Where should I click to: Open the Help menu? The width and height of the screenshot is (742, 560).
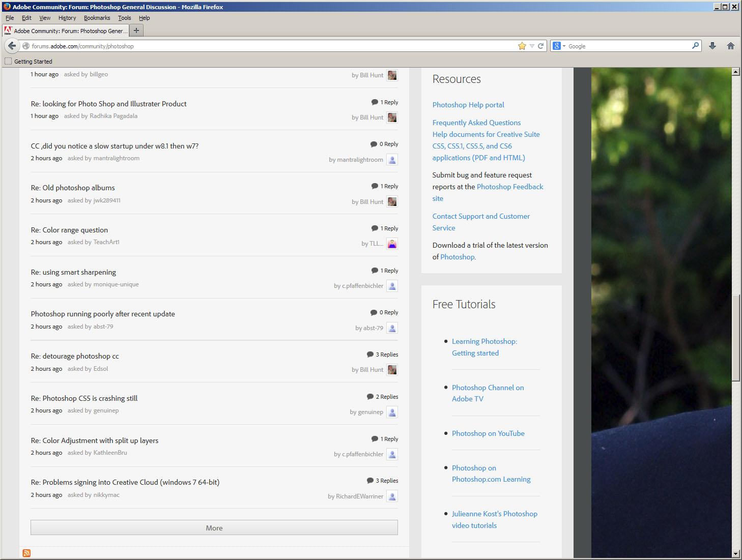coord(144,18)
